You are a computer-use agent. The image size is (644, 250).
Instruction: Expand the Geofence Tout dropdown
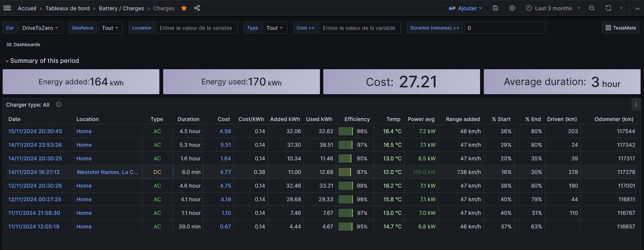click(110, 28)
